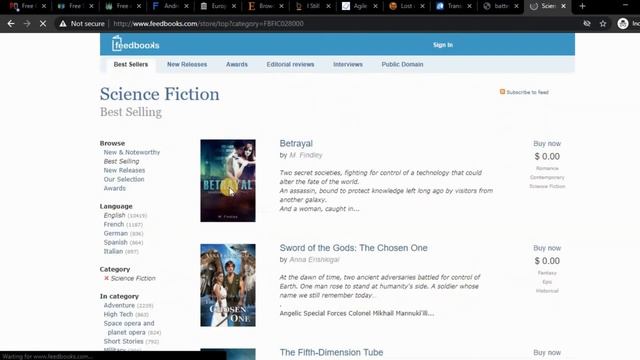Click Historical tag under Sword of the Gods price

point(547,291)
